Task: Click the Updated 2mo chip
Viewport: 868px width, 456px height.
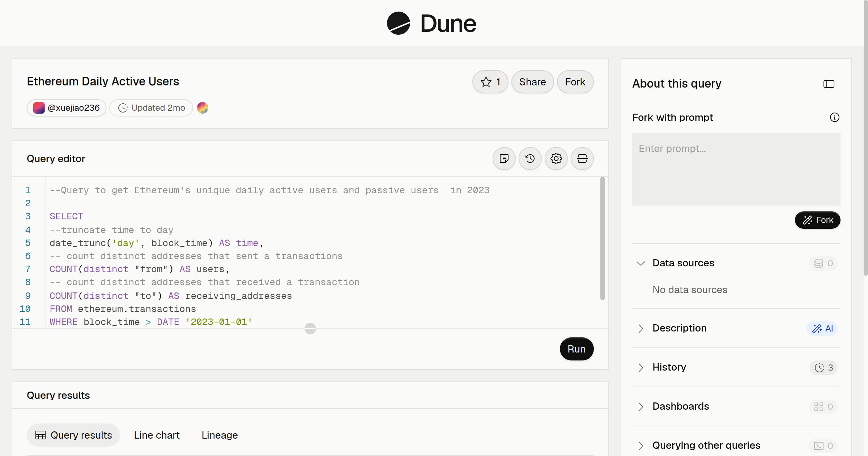Action: 151,108
